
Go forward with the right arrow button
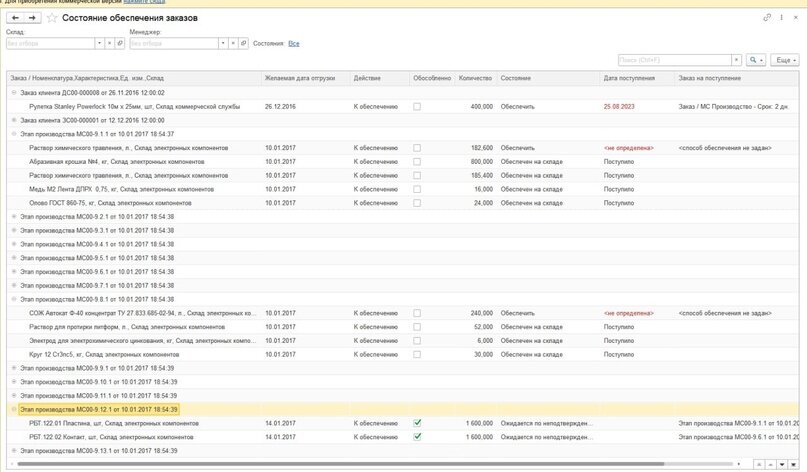(32, 18)
